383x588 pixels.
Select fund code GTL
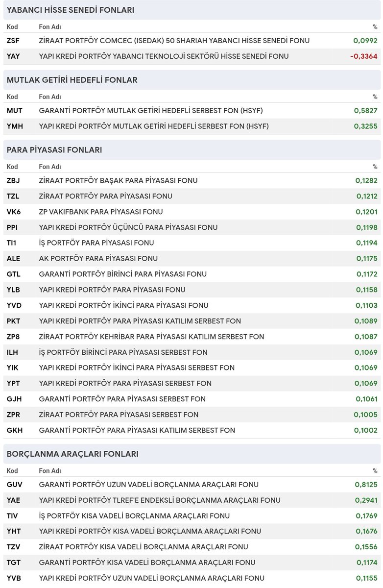[14, 274]
